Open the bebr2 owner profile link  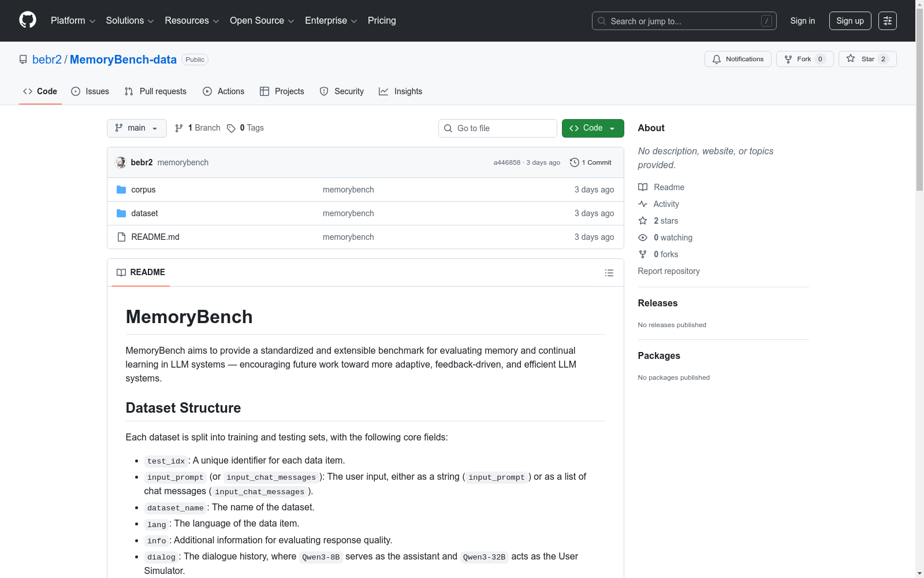coord(47,60)
